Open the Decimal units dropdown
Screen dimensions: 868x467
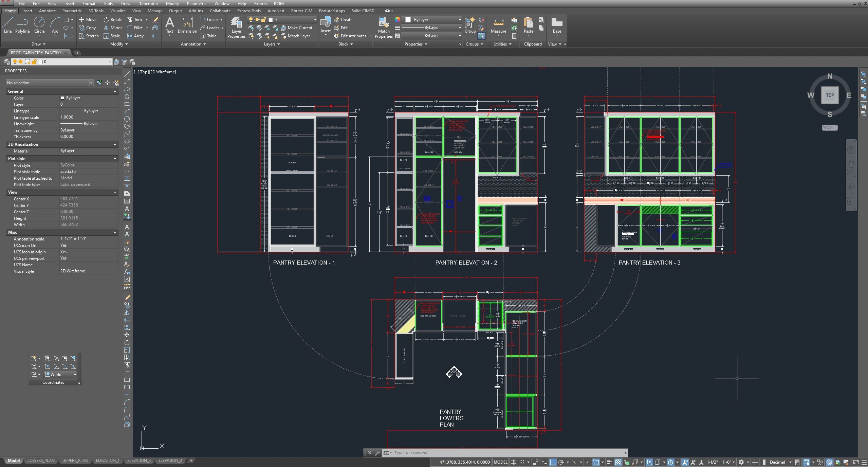[780, 462]
